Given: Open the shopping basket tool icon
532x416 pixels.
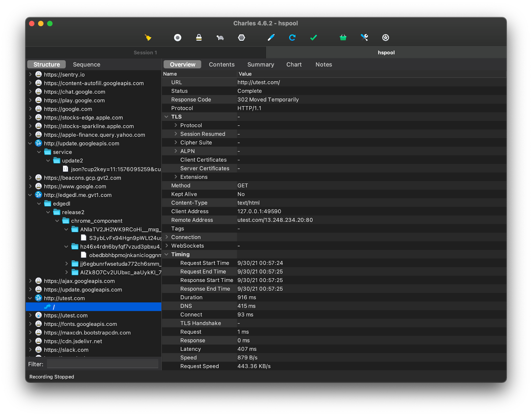Looking at the screenshot, I should pos(343,38).
